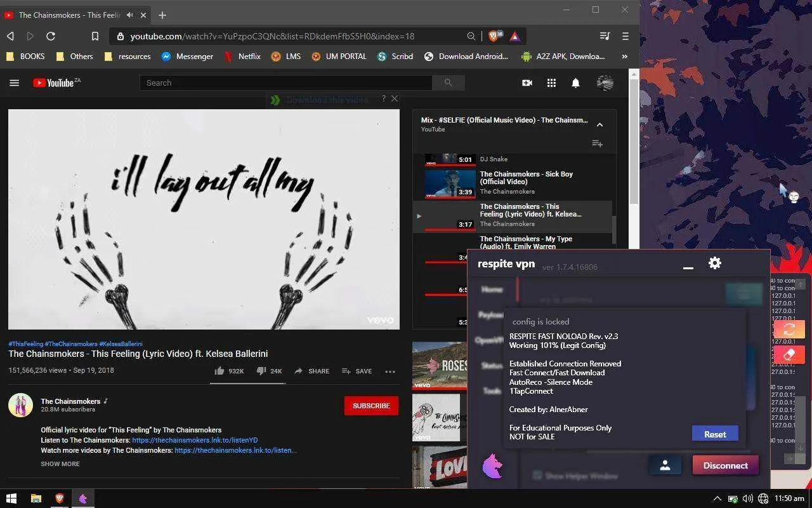Viewport: 812px width, 508px height.
Task: Open File Explorer from the taskbar
Action: [36, 498]
